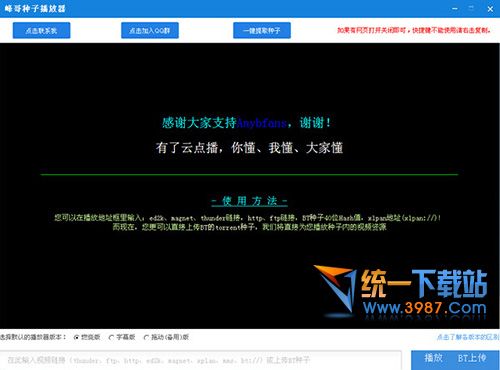Open the link explaining version differences

(468, 337)
